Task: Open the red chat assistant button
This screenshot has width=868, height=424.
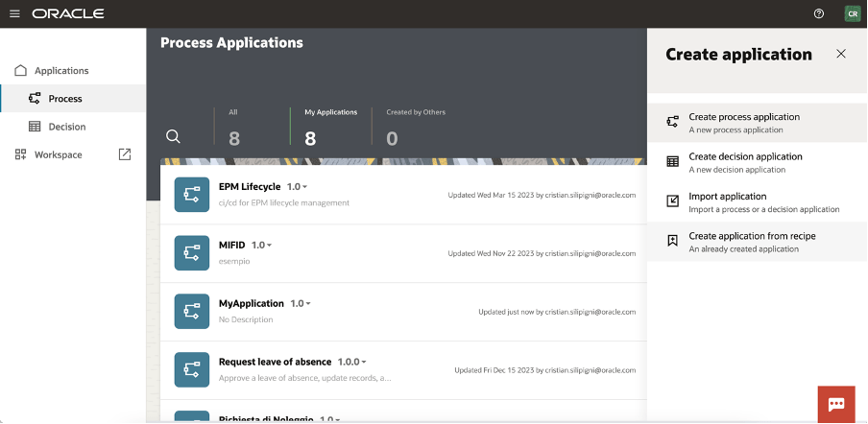Action: 835,405
